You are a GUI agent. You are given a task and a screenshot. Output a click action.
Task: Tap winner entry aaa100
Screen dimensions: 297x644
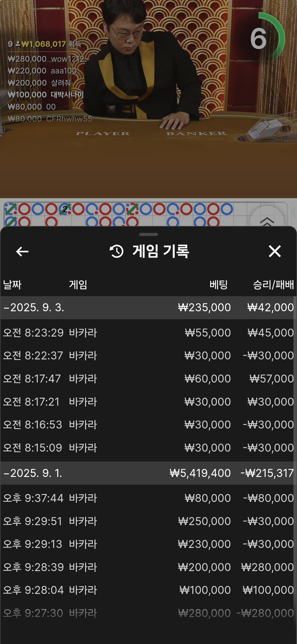point(42,71)
